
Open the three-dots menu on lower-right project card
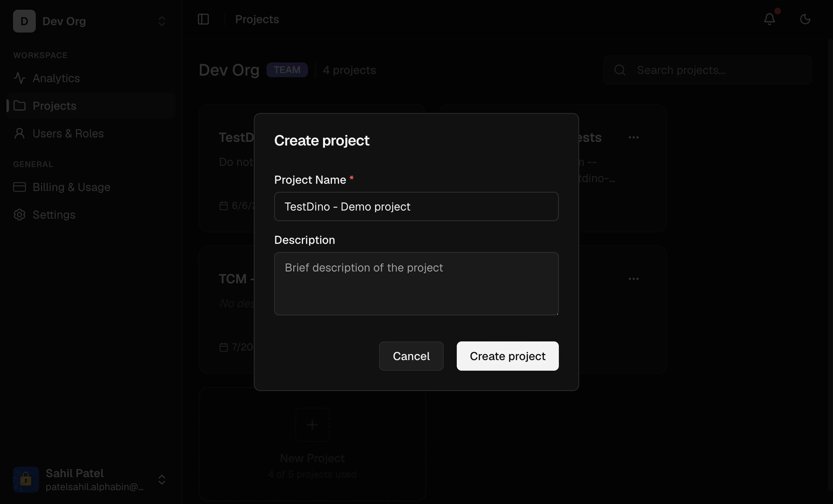(633, 279)
